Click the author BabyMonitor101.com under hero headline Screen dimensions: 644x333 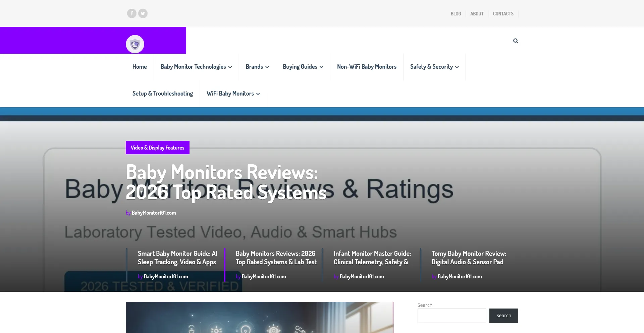coord(154,213)
